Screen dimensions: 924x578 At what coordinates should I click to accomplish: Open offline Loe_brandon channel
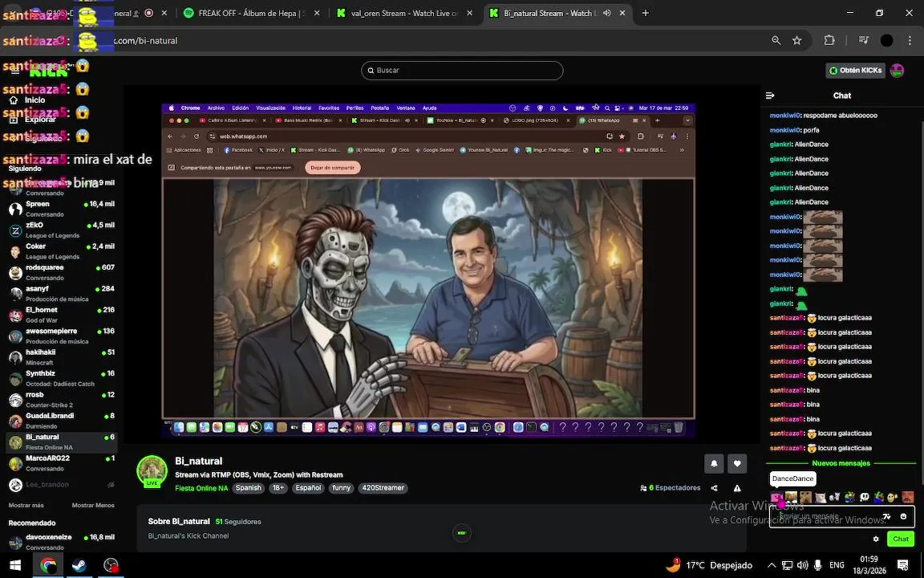pyautogui.click(x=62, y=485)
